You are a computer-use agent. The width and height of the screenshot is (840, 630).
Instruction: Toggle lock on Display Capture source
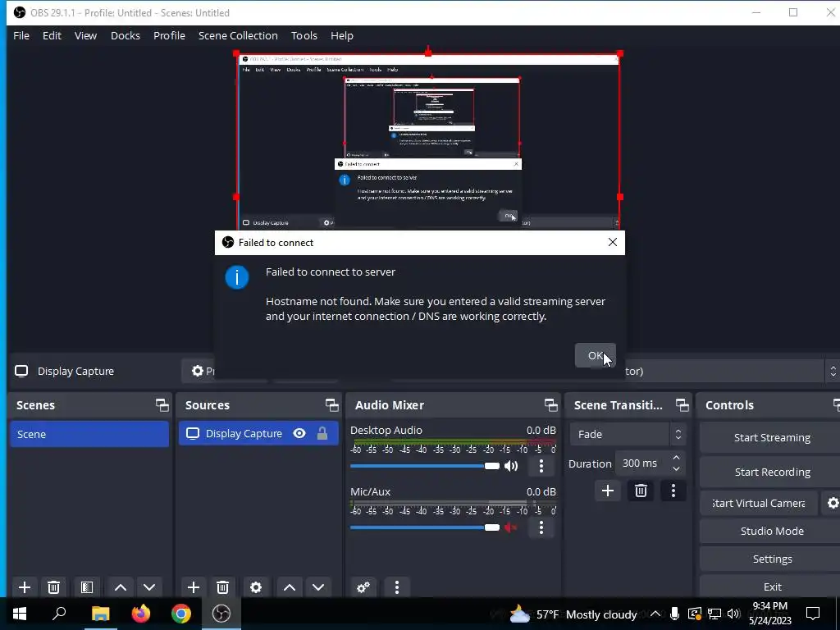pos(322,433)
